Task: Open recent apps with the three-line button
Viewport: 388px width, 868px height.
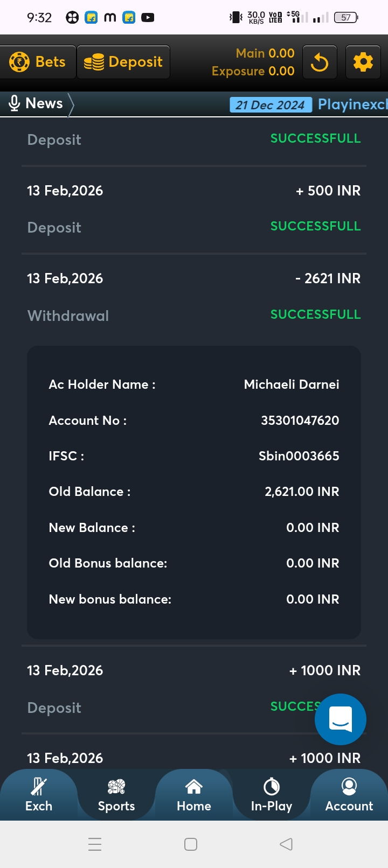Action: [x=95, y=844]
